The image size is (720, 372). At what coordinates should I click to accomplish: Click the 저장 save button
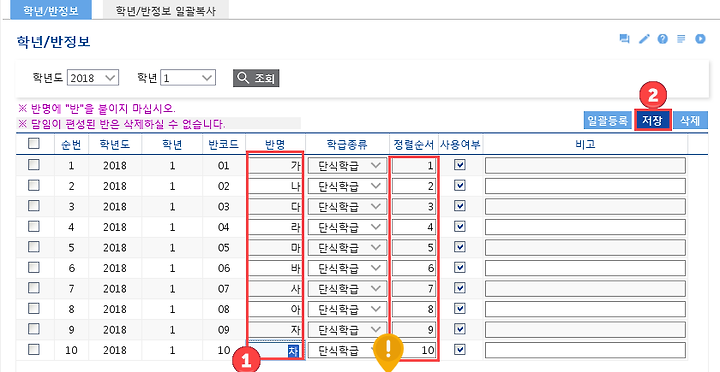coord(652,121)
